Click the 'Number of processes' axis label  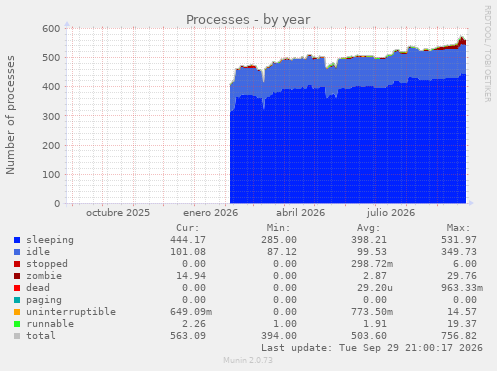coord(10,115)
